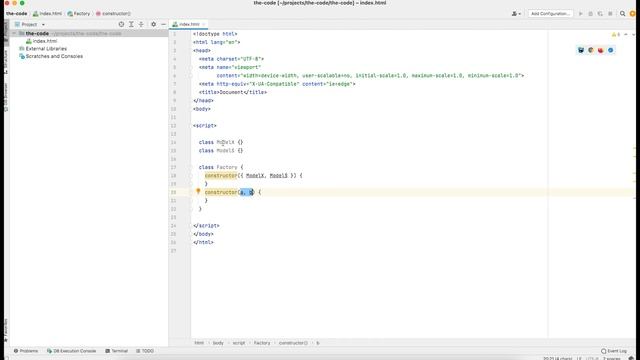This screenshot has height=360, width=640.
Task: Select External Libraries in project tree
Action: tap(43, 49)
